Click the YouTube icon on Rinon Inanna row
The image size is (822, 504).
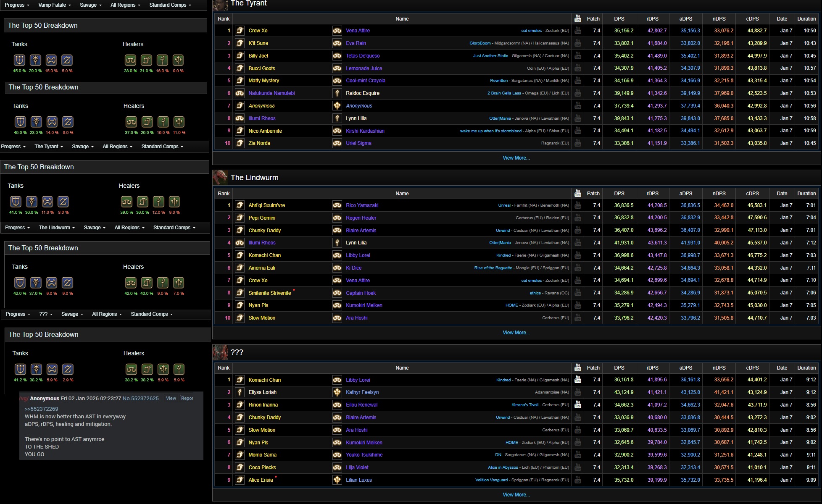577,405
